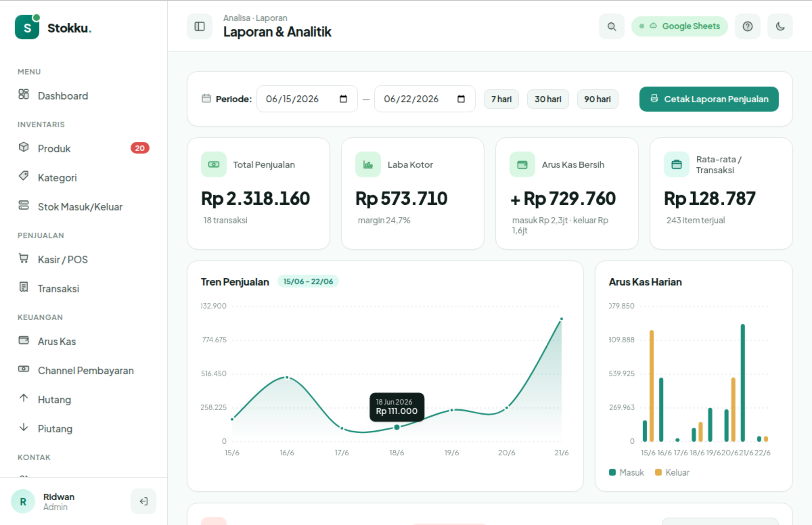Select the 30 hari period

(x=548, y=99)
